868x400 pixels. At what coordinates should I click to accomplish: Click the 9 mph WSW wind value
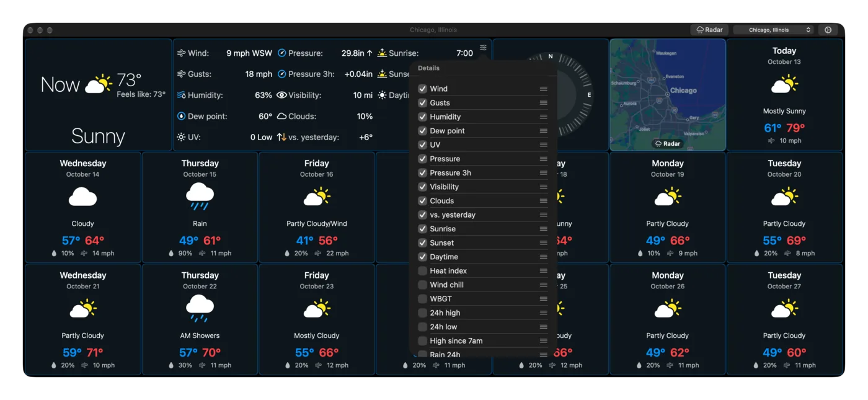pyautogui.click(x=249, y=53)
